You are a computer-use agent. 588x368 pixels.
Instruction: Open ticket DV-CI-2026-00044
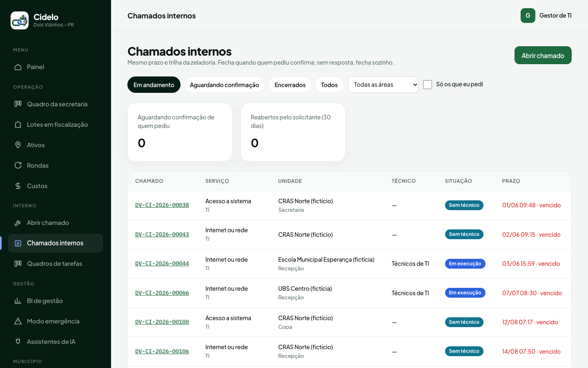coord(162,264)
